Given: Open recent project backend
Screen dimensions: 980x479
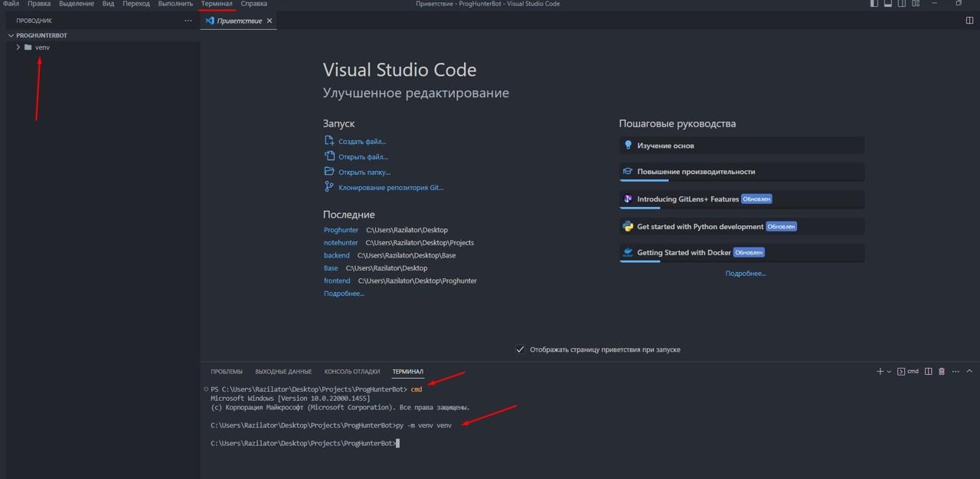Looking at the screenshot, I should point(337,255).
